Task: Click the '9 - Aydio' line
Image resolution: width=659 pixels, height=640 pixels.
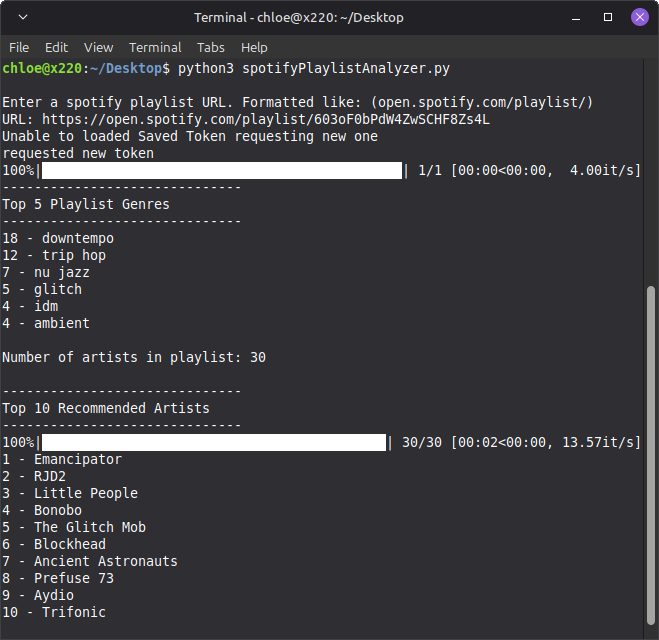Action: click(x=38, y=595)
